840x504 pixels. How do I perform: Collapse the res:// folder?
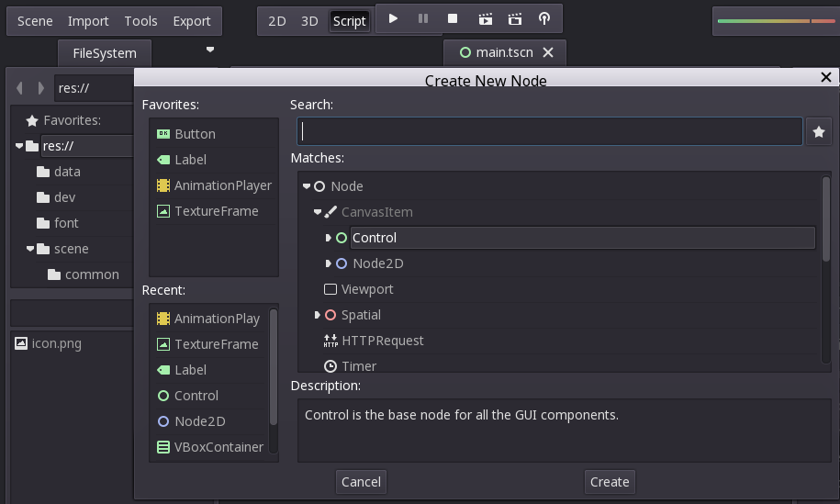point(19,146)
